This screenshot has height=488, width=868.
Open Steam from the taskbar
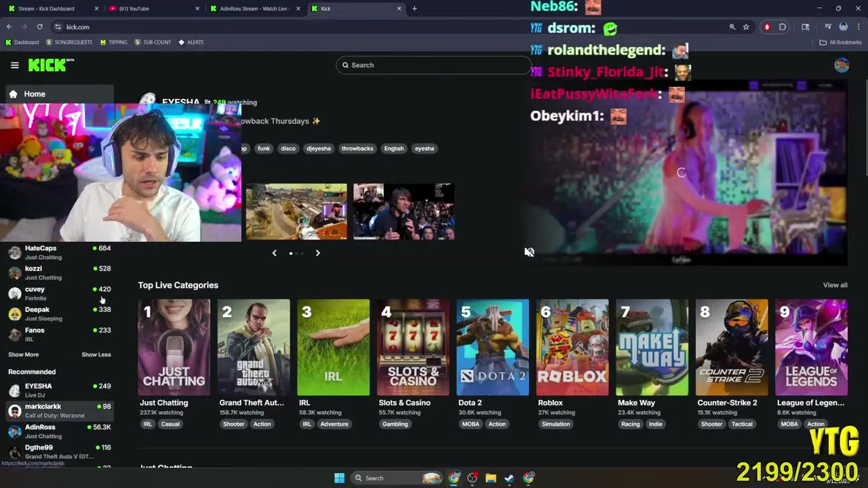(509, 478)
